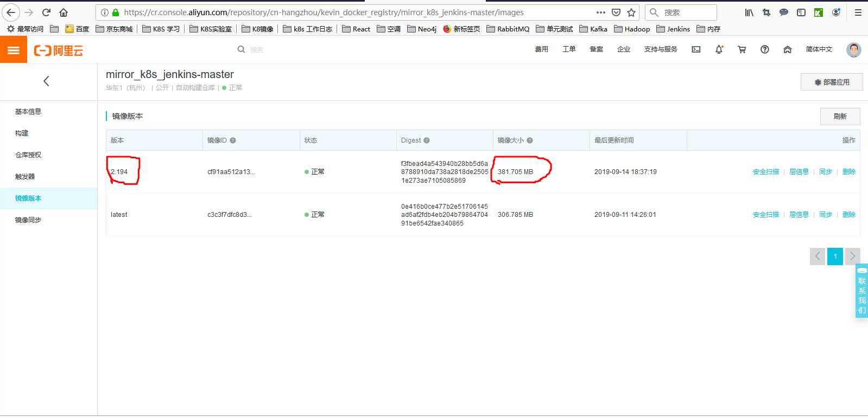Click the 部署应用 button

[832, 82]
